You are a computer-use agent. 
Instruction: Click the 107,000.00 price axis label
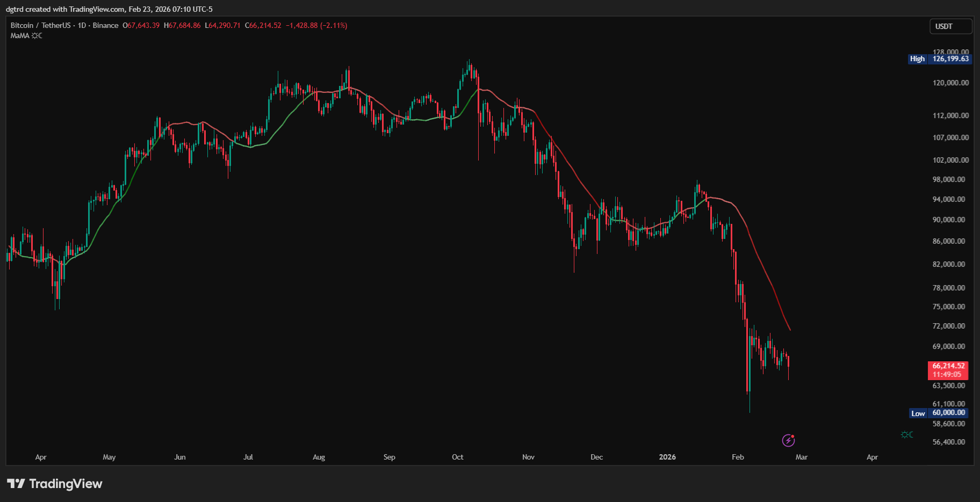(950, 137)
